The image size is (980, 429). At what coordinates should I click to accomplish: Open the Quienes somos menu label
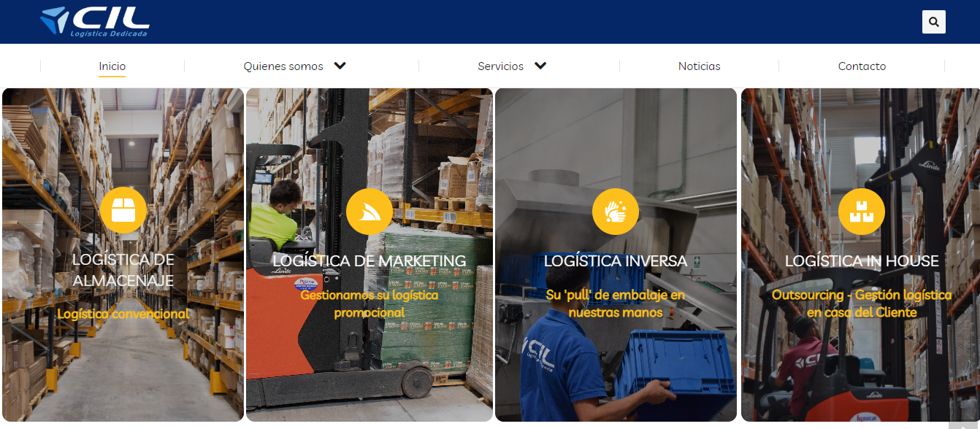(283, 66)
